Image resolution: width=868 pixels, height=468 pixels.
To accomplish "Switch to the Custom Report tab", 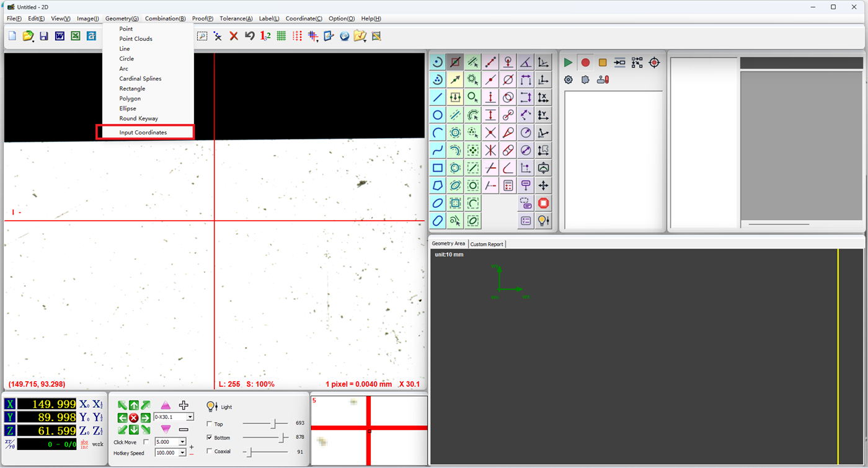I will [487, 244].
